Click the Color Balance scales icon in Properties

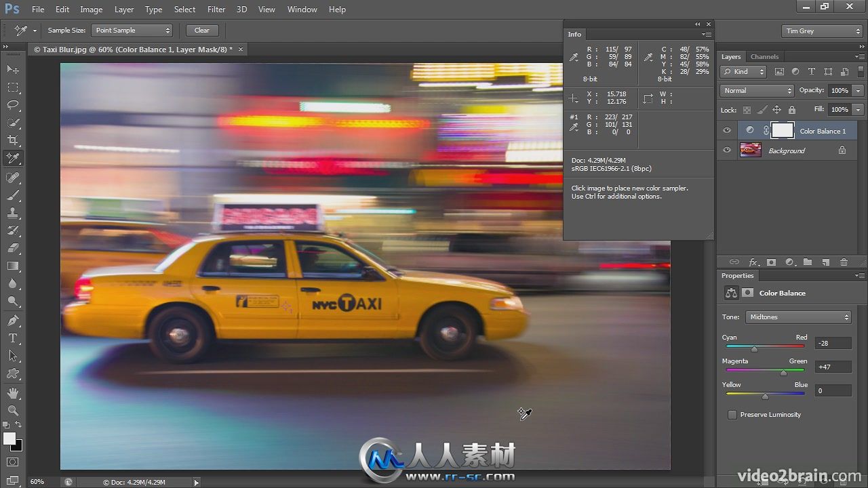pos(731,293)
